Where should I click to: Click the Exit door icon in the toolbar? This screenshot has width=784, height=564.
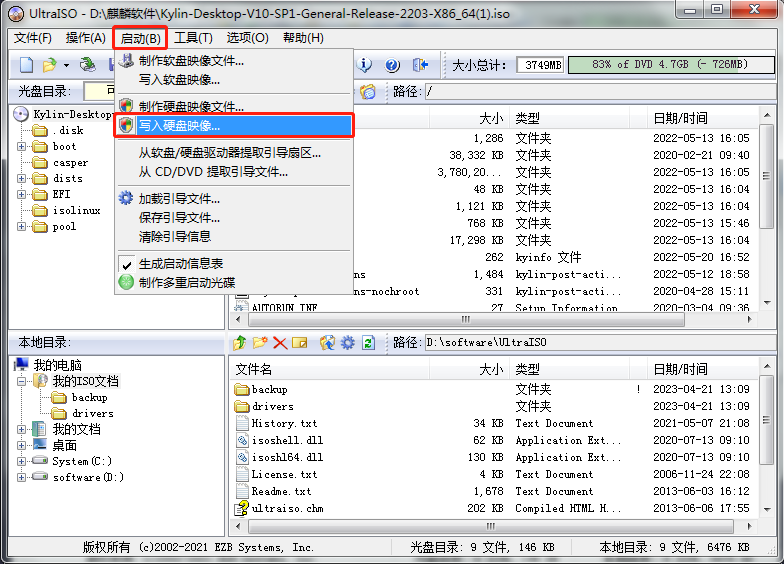coord(420,64)
